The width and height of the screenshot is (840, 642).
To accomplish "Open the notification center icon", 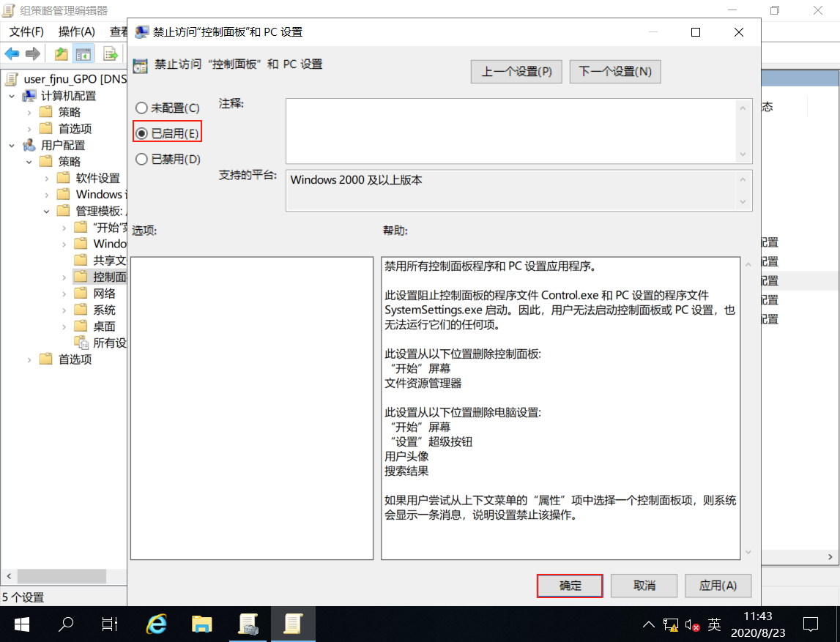I will (811, 624).
